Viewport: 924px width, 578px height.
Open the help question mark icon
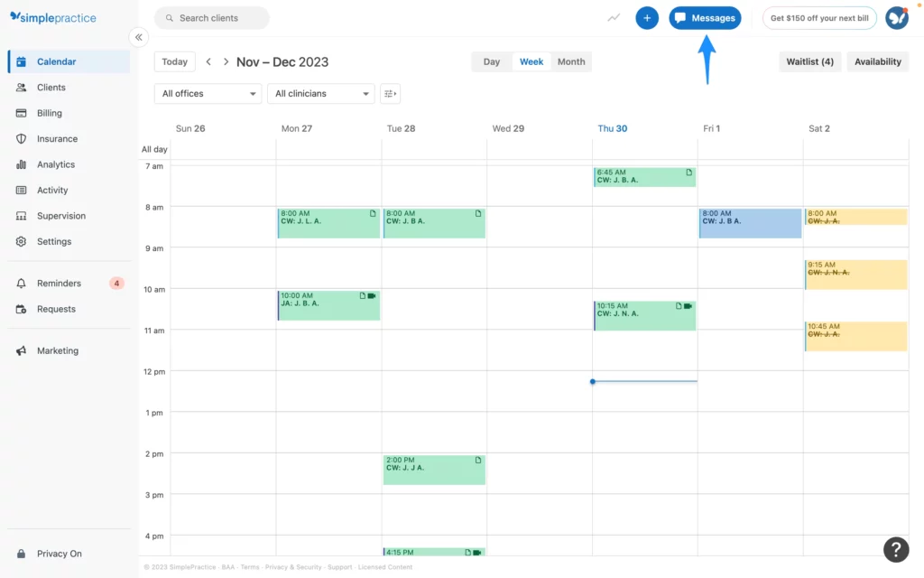pos(895,549)
